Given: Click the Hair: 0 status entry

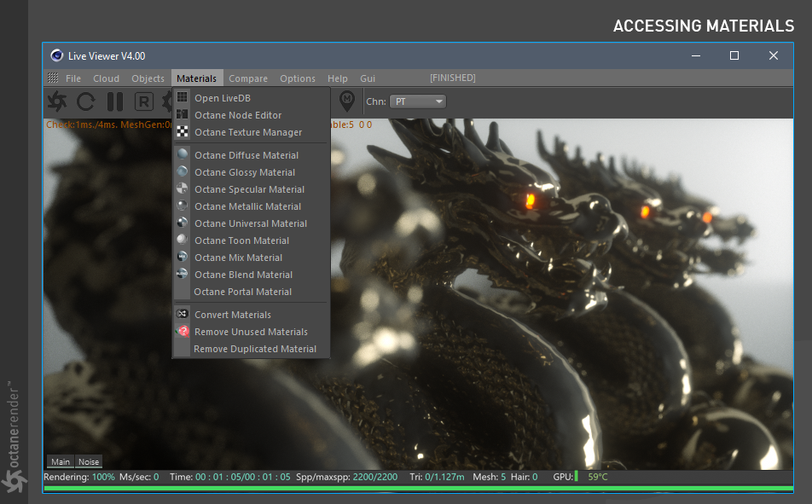Looking at the screenshot, I should (x=524, y=477).
